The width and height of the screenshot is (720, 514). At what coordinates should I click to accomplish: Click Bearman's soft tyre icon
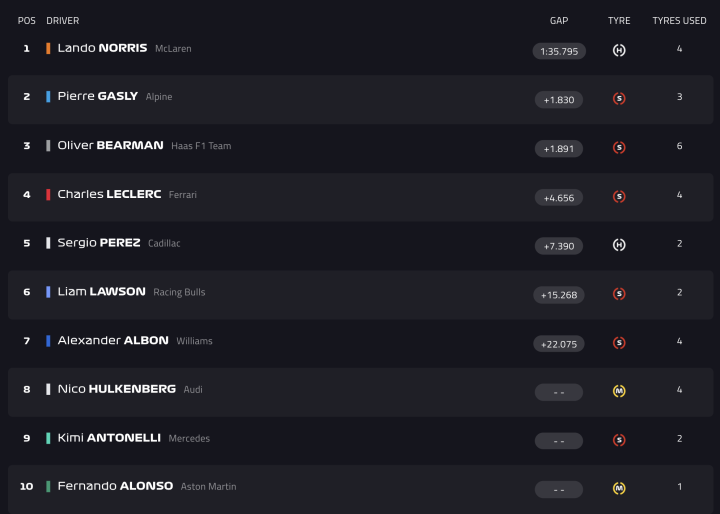pyautogui.click(x=619, y=147)
